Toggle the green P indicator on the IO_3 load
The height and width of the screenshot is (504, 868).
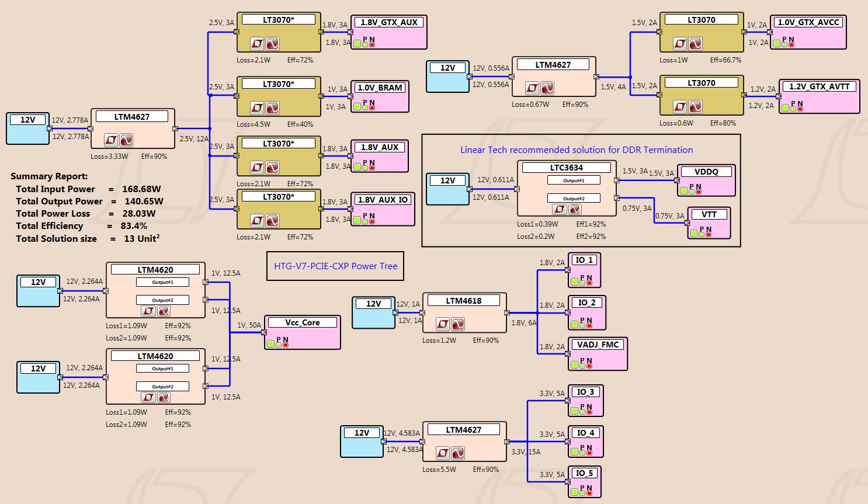(x=582, y=411)
